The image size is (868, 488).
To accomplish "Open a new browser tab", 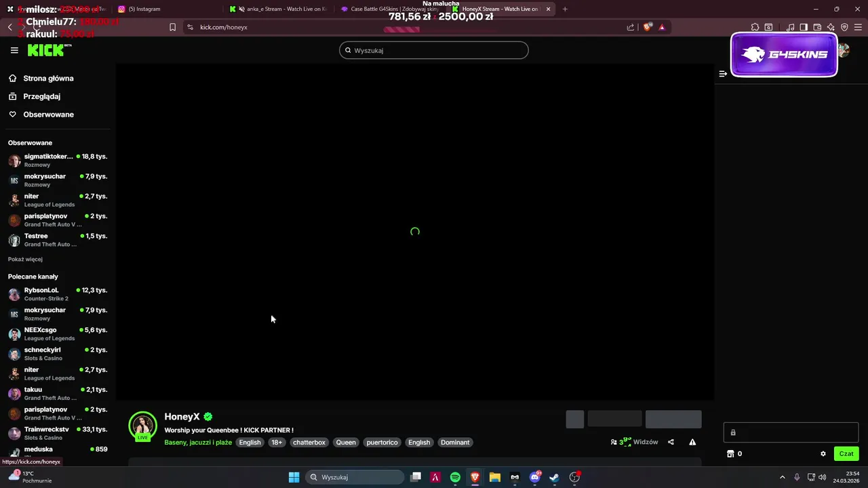I will click(565, 9).
